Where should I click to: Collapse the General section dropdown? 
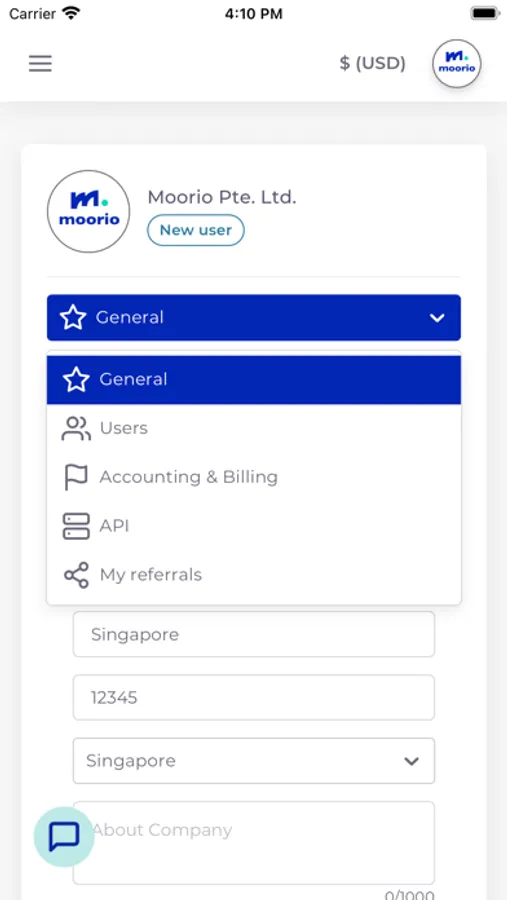[x=254, y=317]
